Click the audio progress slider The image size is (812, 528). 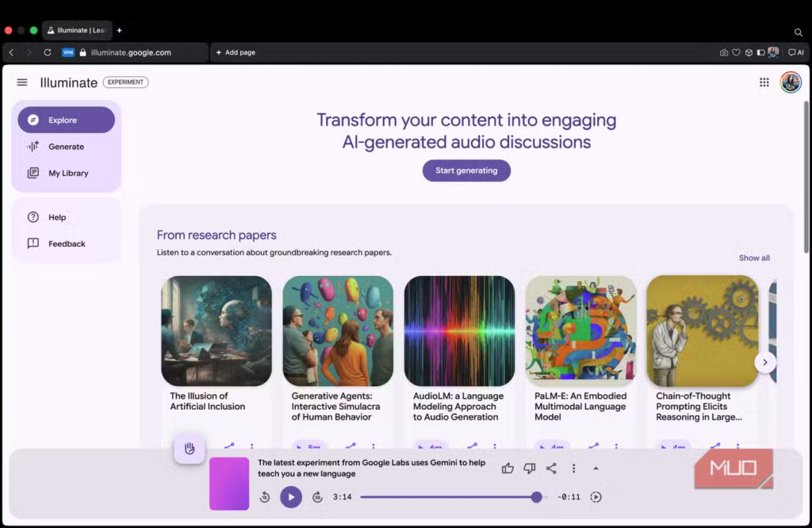[448, 497]
